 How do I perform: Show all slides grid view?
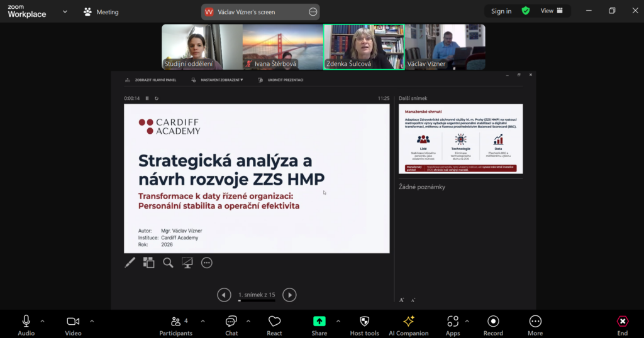point(148,263)
